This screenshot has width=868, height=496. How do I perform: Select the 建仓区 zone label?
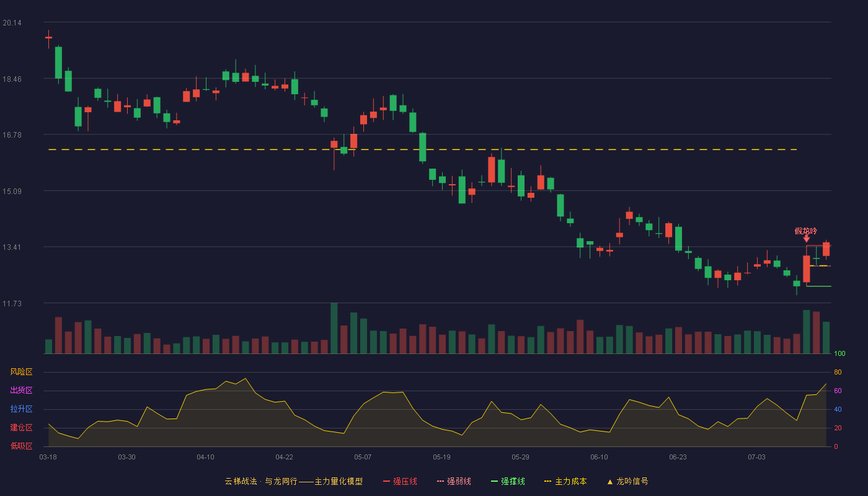click(x=21, y=428)
